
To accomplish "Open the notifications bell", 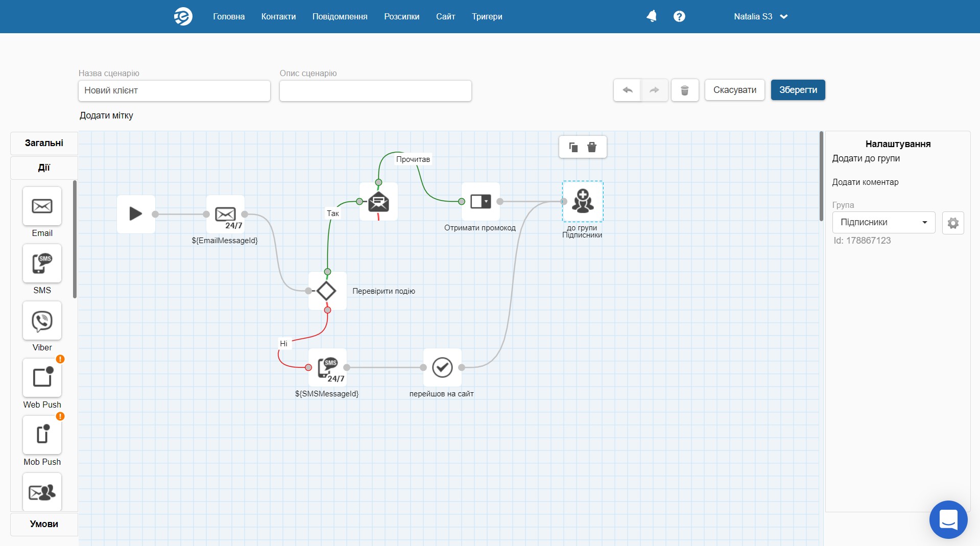I will coord(651,16).
